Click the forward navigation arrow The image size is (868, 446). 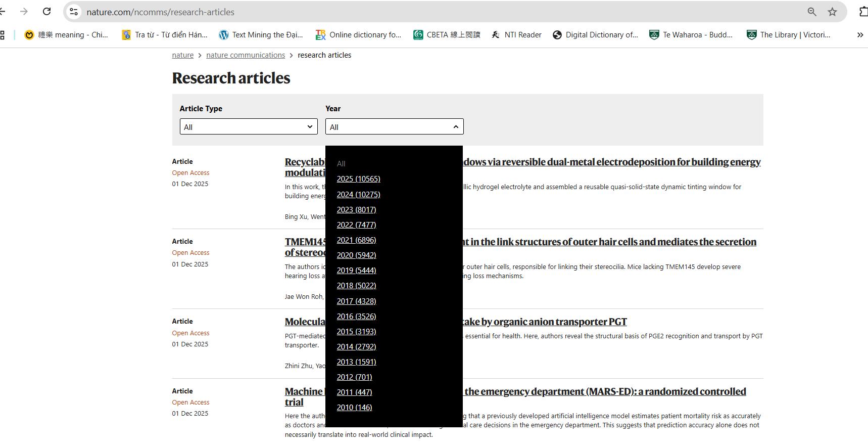point(24,12)
